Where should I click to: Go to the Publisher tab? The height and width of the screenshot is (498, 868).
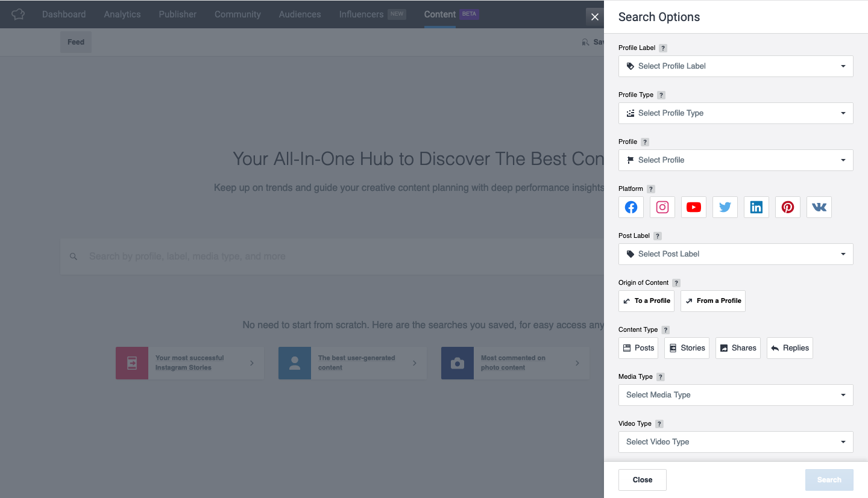[178, 14]
